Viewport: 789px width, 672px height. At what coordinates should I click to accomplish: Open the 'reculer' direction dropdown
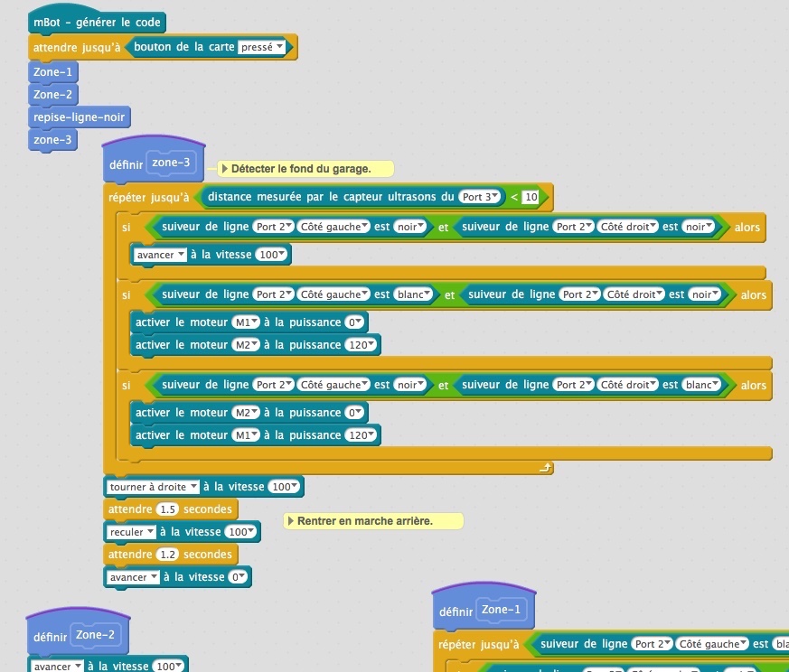(132, 532)
